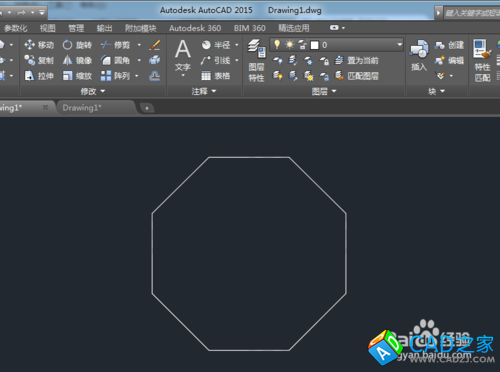Expand the Text (文字) dropdown arrow
This screenshot has width=500, height=372.
point(183,76)
